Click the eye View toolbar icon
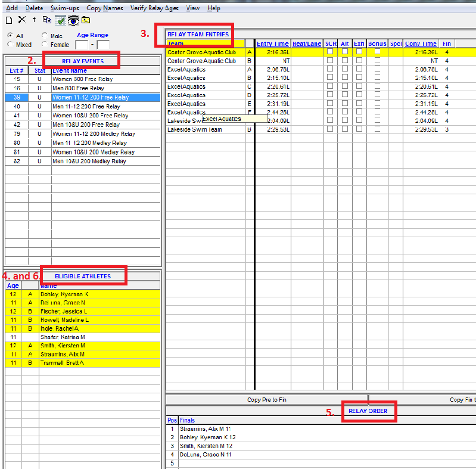Viewport: 476px width, 469px height. pos(73,20)
